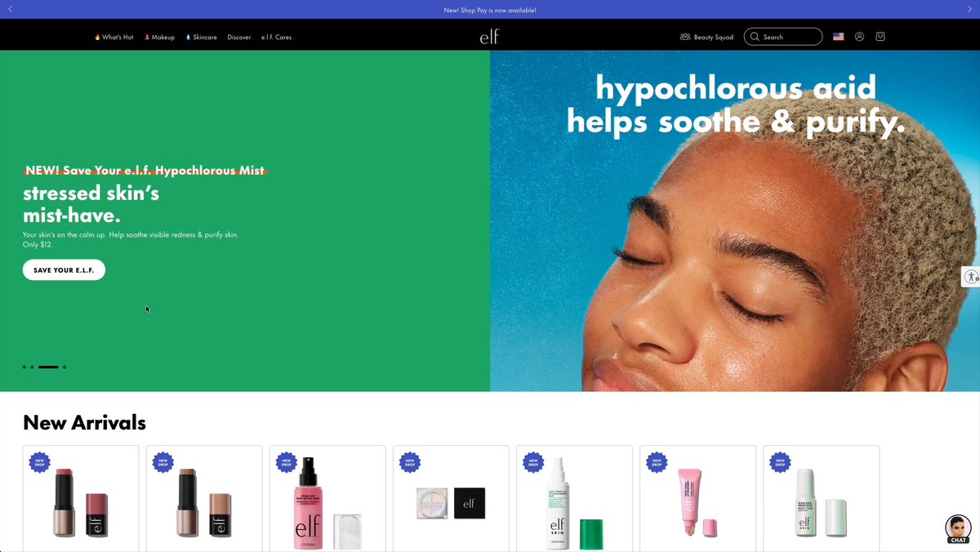Select the active dash-shaped carousel indicator
Image resolution: width=980 pixels, height=552 pixels.
(48, 367)
